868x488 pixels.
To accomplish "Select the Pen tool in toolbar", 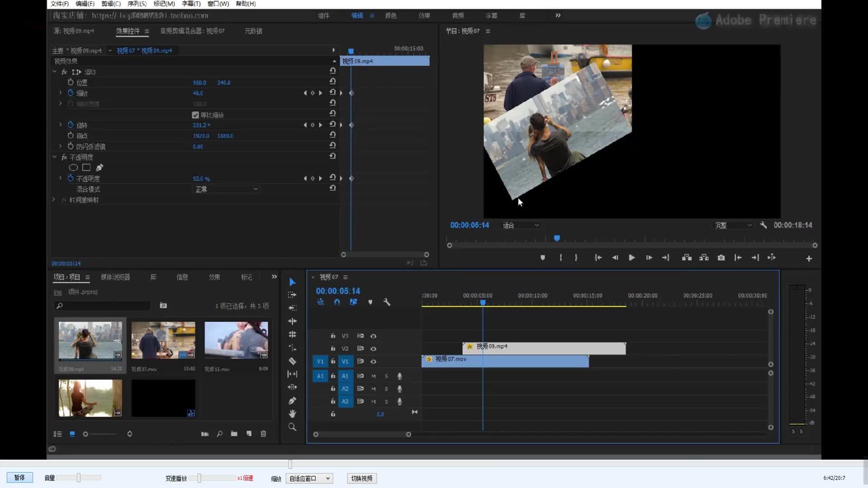I will tap(292, 401).
